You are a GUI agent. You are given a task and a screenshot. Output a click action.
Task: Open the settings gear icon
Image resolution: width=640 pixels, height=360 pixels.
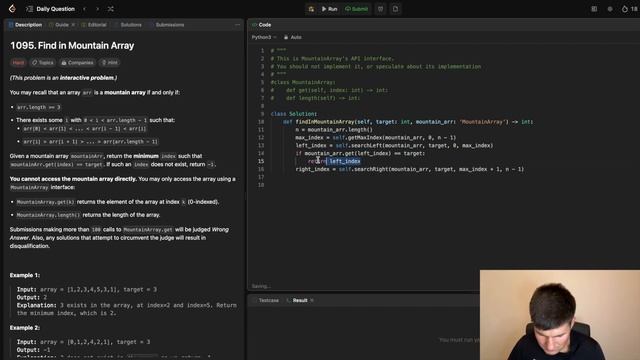click(x=610, y=9)
